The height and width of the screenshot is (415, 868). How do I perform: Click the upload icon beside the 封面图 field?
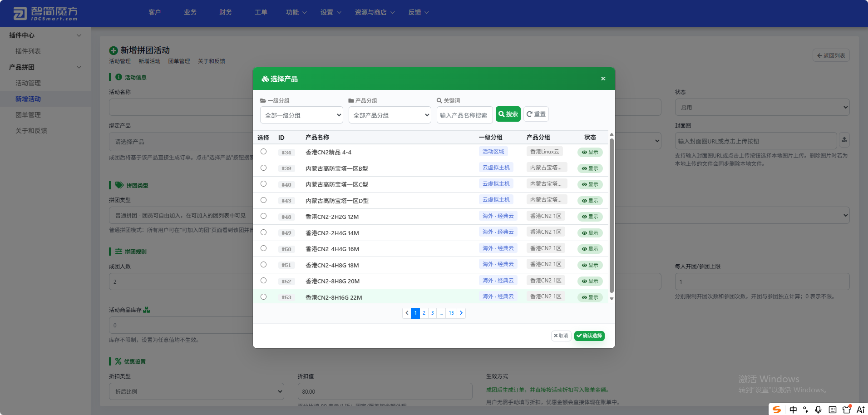click(x=844, y=140)
